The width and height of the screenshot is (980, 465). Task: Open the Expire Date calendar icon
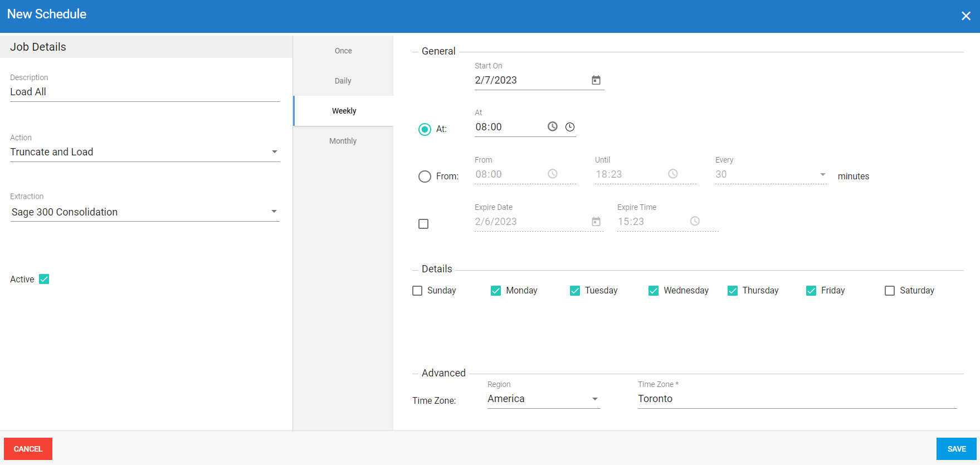point(596,222)
